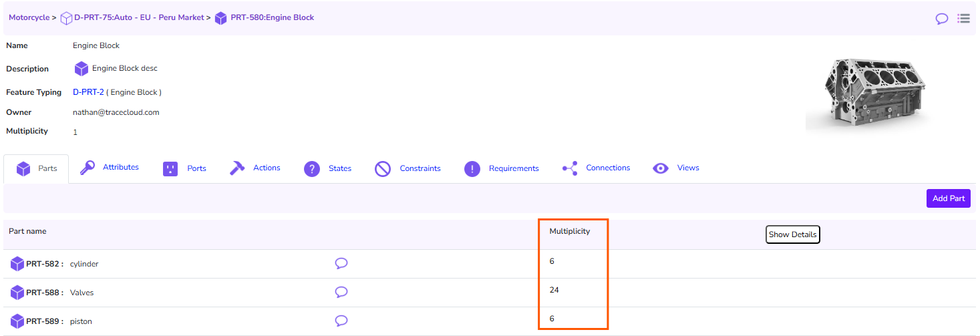Image resolution: width=980 pixels, height=336 pixels.
Task: Click outline cube icon before D-PRT-75 breadcrumb
Action: pyautogui.click(x=66, y=18)
